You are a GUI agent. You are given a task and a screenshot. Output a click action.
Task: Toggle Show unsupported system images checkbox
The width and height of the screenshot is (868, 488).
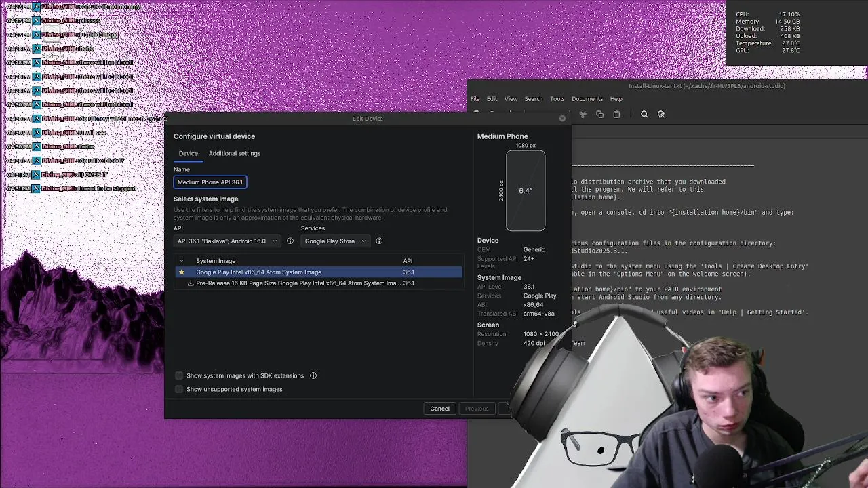[x=179, y=389]
